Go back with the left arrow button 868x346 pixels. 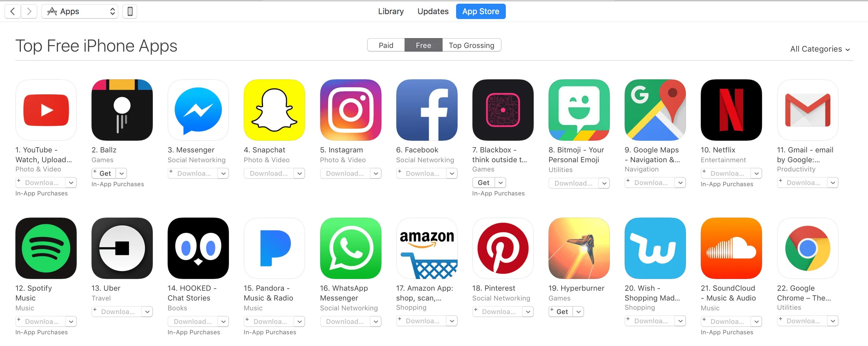13,11
